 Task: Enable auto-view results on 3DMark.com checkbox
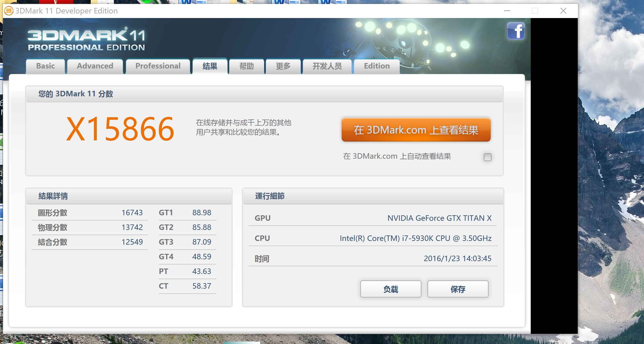pyautogui.click(x=488, y=157)
